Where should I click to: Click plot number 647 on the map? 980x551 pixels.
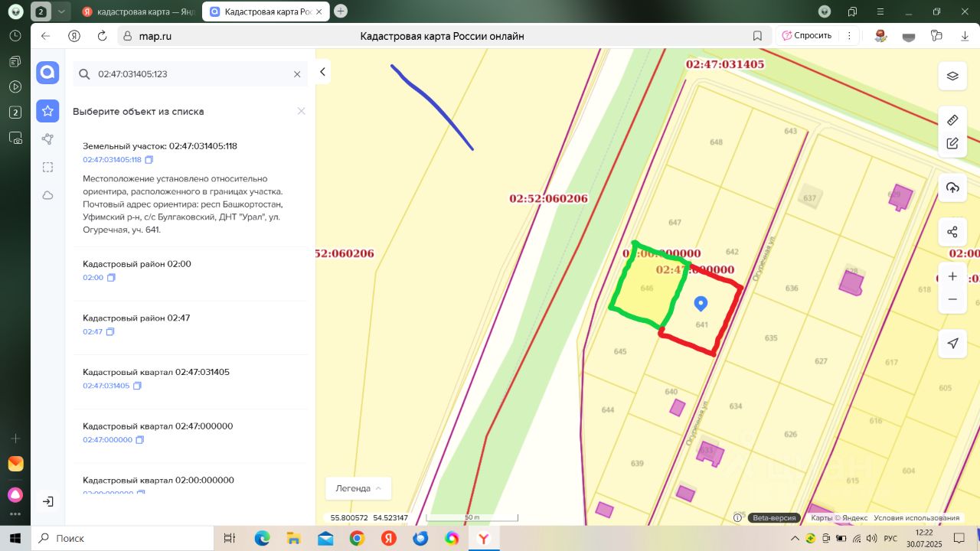pos(675,223)
